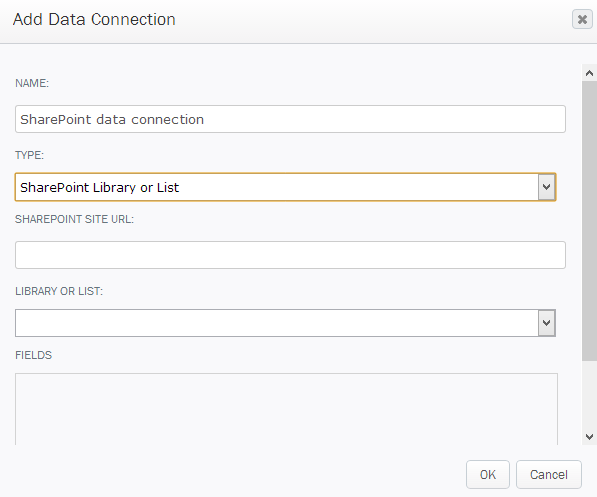
Task: Click into the Name text field
Action: point(290,119)
